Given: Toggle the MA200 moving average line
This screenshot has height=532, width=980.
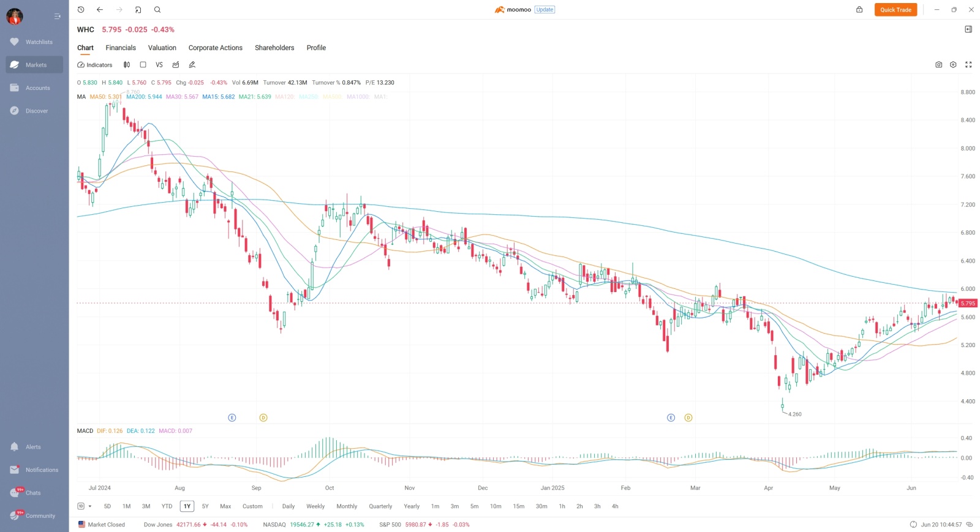Looking at the screenshot, I should coord(145,97).
